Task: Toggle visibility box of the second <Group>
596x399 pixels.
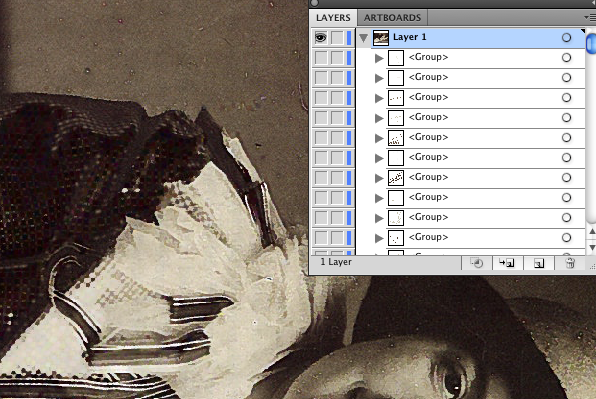Action: pyautogui.click(x=321, y=78)
